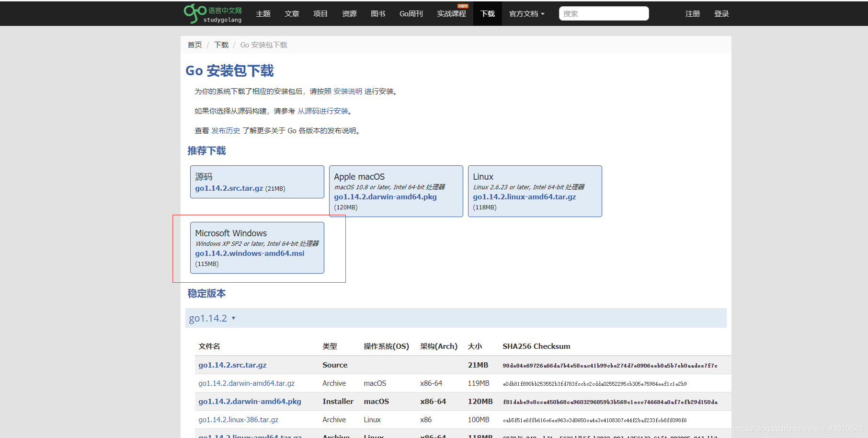The height and width of the screenshot is (438, 868).
Task: Click the Source type cell
Action: pos(335,365)
